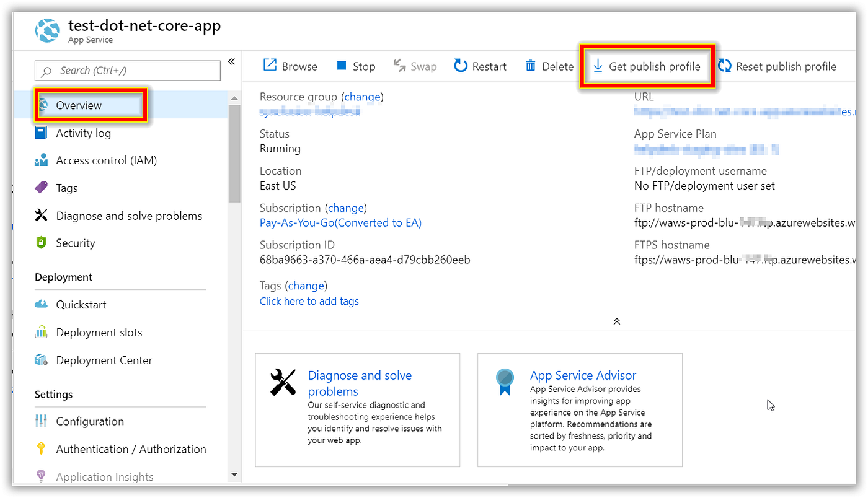The image size is (868, 498).
Task: Focus the Search (Ctrl+/) input field
Action: pyautogui.click(x=128, y=71)
